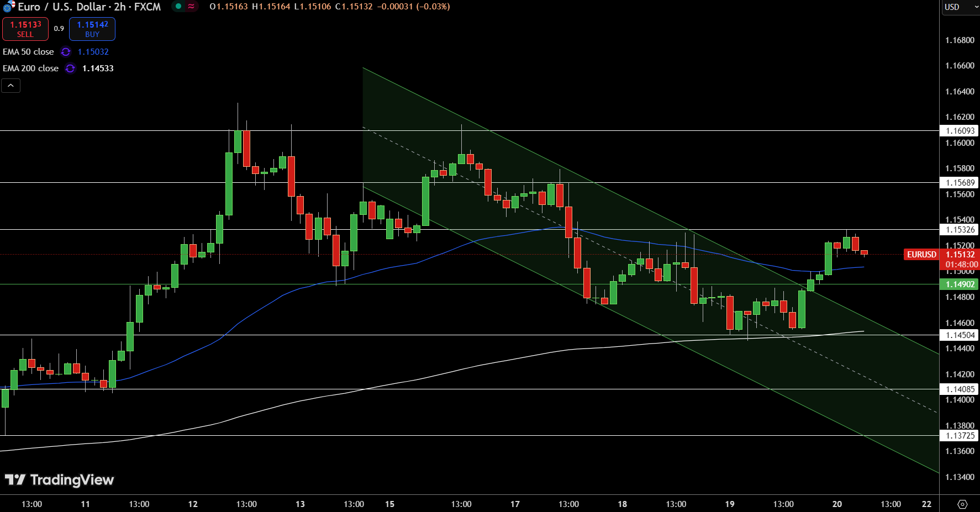
Task: Click date 22 on time axis
Action: click(x=926, y=504)
